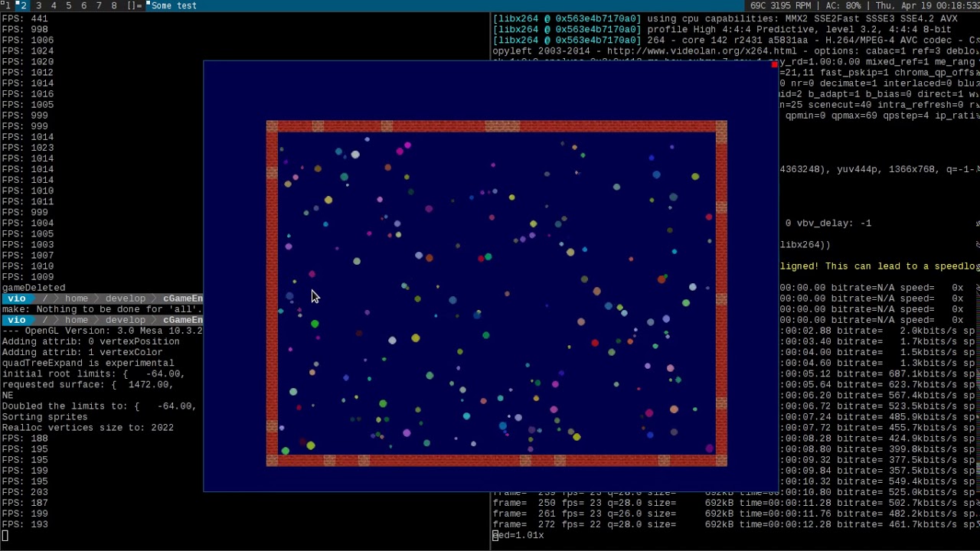Open workspace tag 4

[x=54, y=5]
